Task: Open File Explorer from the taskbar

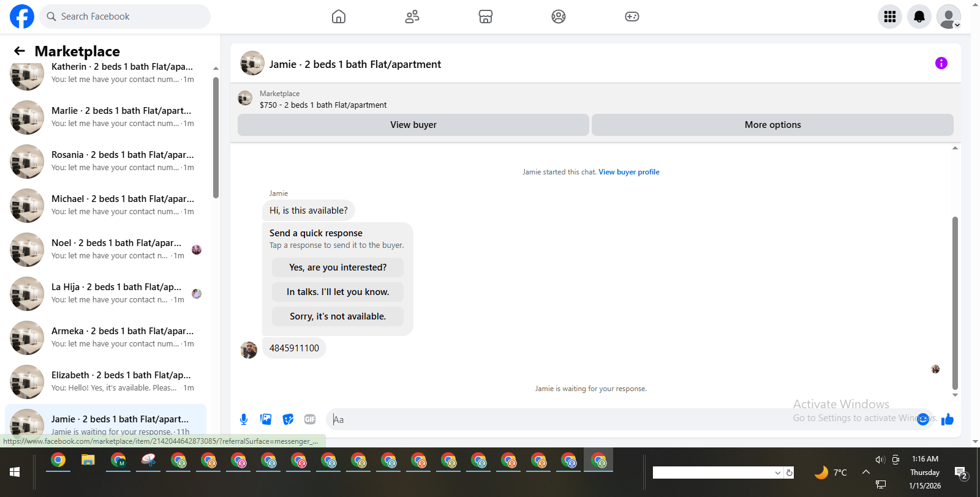Action: (88, 460)
